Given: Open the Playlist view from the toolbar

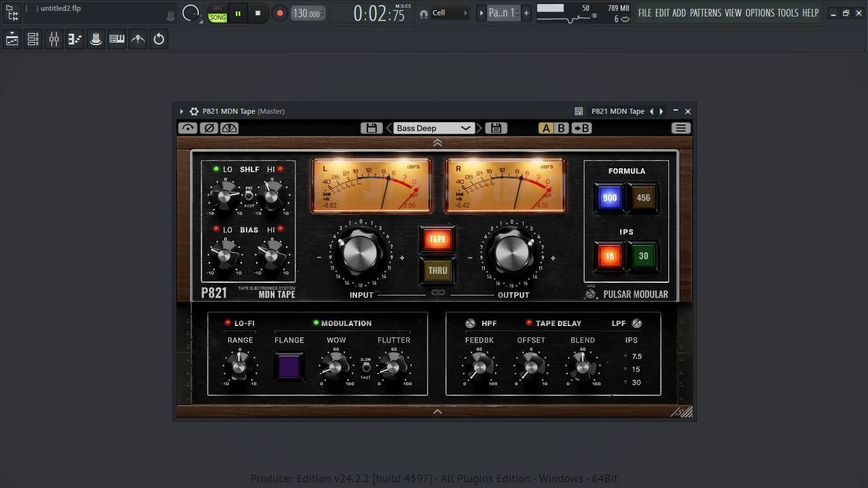Looking at the screenshot, I should [x=12, y=39].
